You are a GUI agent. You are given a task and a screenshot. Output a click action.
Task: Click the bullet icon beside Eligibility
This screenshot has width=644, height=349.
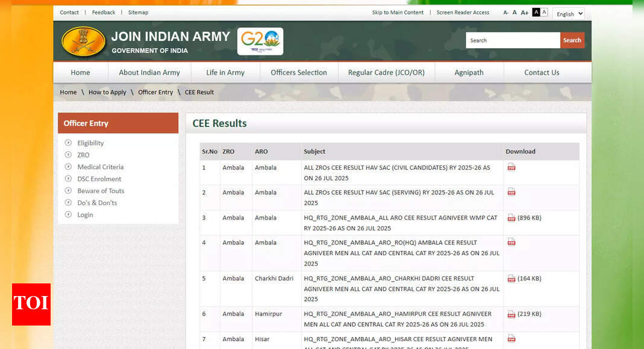click(x=68, y=143)
